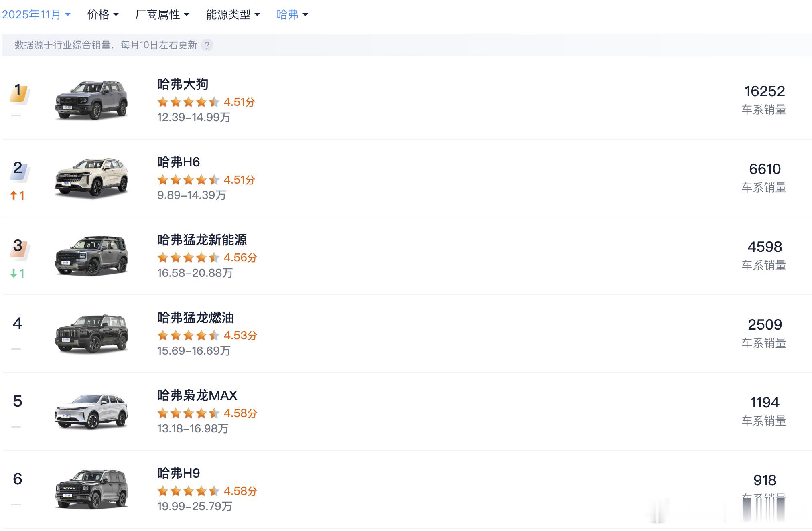The image size is (812, 531).
Task: Open the 哈弗H6 model details
Action: [179, 162]
